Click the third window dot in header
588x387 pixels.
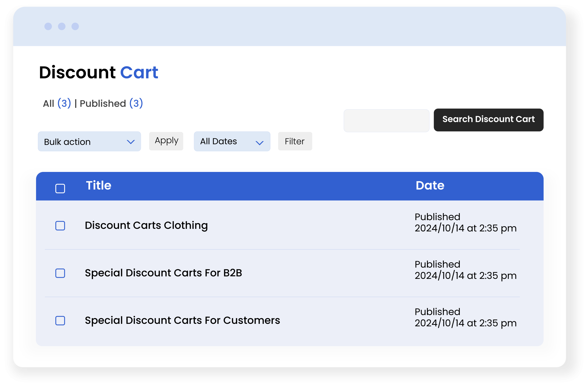pos(75,26)
